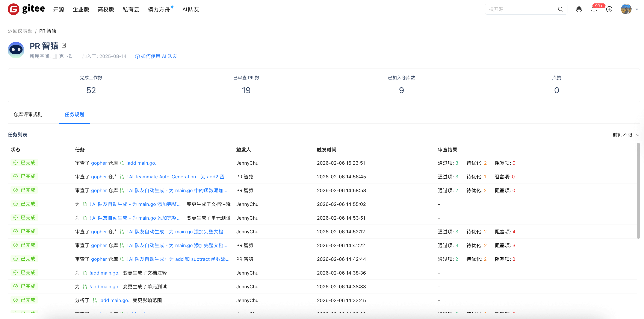Open the 私有云 menu

coord(131,9)
